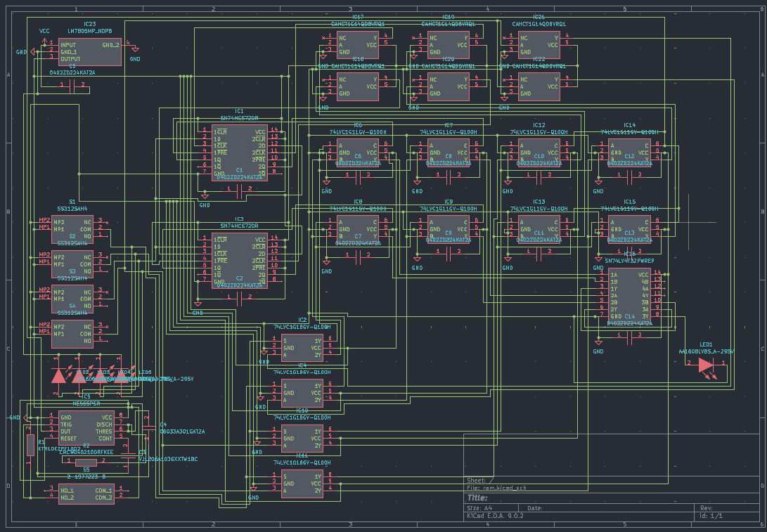767x532 pixels.
Task: Select the IC23 LM7805 voltage regulator symbol
Action: pyautogui.click(x=91, y=52)
